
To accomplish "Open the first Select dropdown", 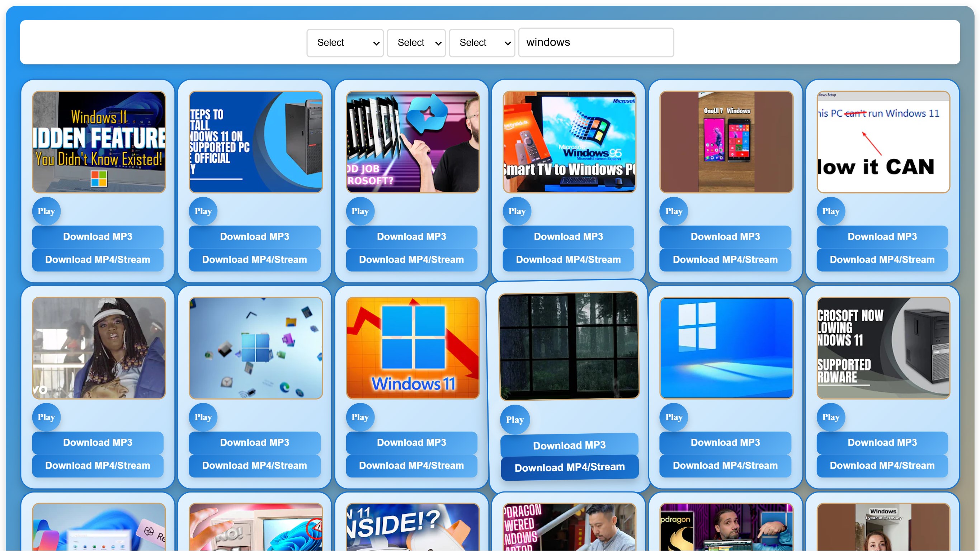I will click(x=345, y=43).
